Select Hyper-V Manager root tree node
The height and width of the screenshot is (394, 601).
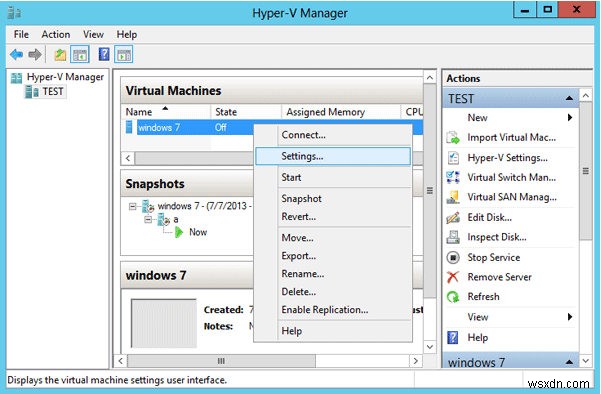pos(65,77)
